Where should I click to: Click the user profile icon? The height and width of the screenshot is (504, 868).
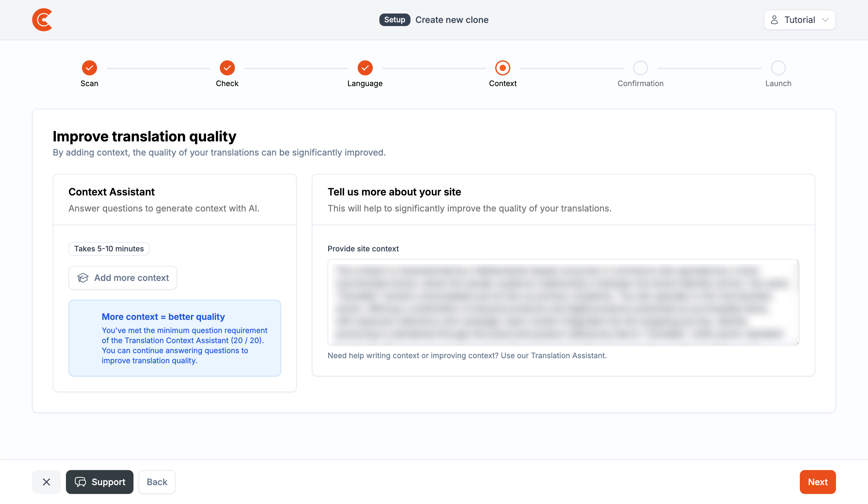pyautogui.click(x=774, y=20)
